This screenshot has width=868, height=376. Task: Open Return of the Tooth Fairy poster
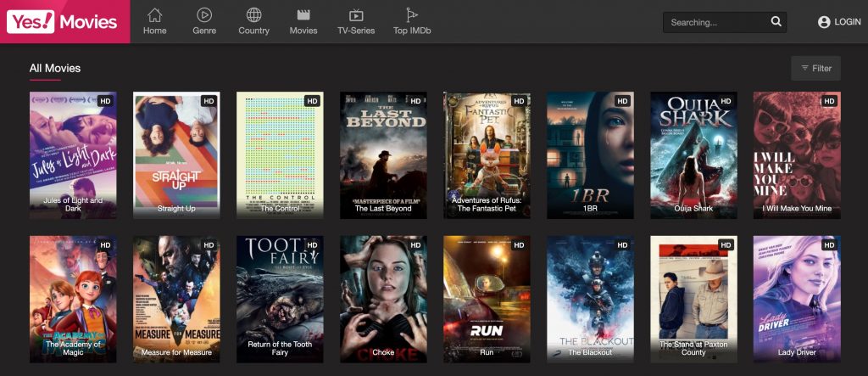point(280,300)
